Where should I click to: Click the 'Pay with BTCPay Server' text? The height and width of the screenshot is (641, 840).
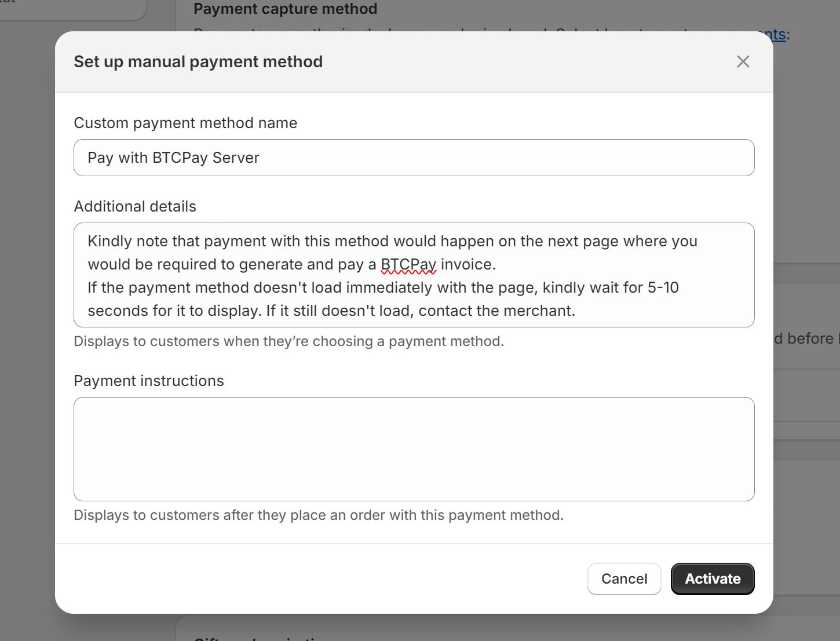pos(173,158)
